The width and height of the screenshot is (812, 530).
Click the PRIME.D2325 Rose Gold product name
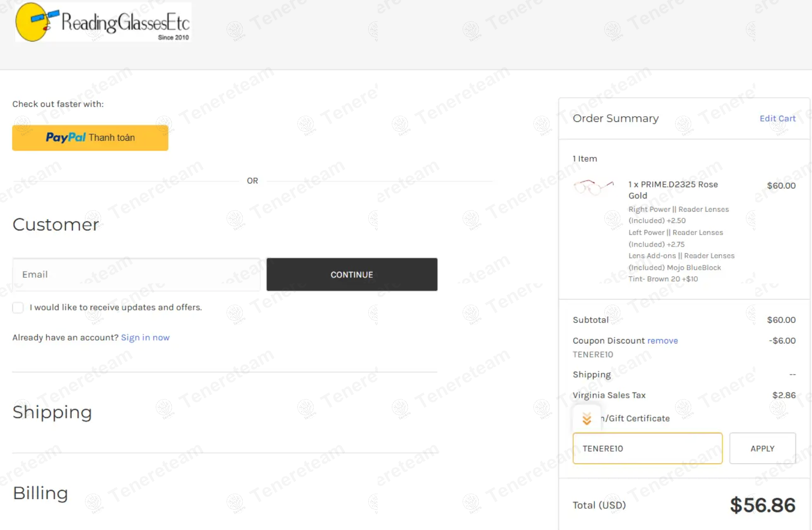(x=673, y=190)
